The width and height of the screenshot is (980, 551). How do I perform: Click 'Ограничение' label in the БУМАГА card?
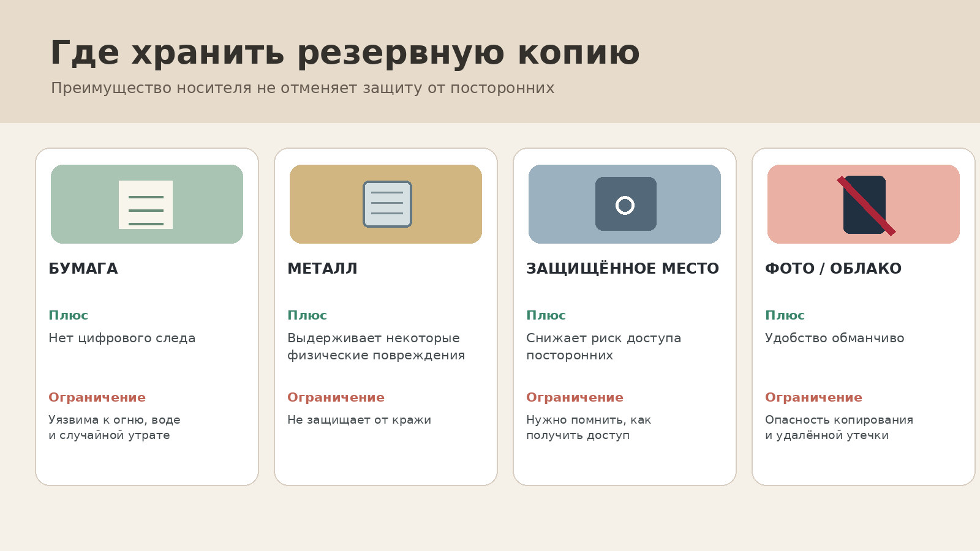click(x=97, y=397)
